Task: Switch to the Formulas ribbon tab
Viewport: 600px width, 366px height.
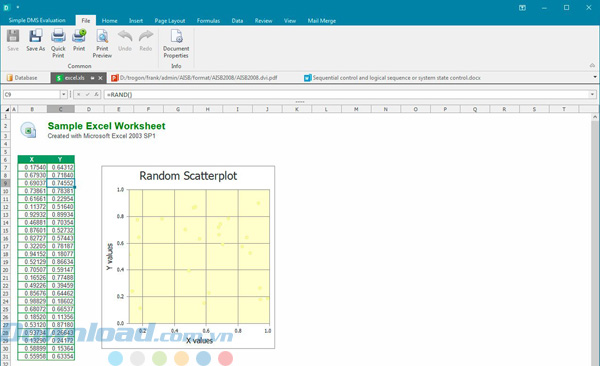Action: click(x=208, y=21)
